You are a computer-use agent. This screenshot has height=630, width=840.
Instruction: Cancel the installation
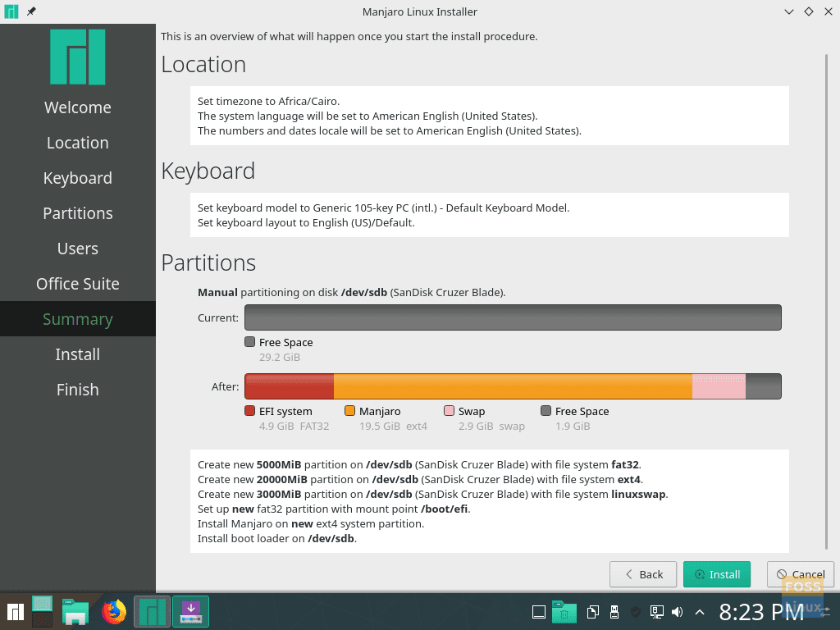coord(800,574)
